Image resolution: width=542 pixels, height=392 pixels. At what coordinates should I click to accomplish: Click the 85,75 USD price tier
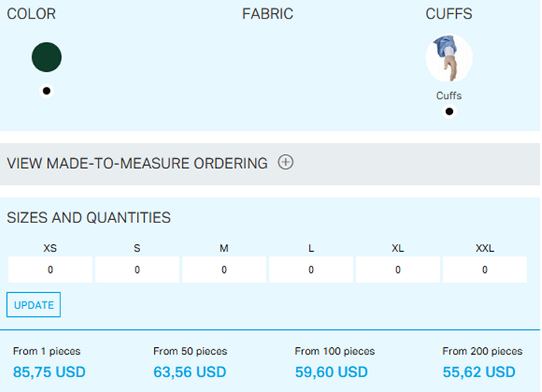pos(50,373)
